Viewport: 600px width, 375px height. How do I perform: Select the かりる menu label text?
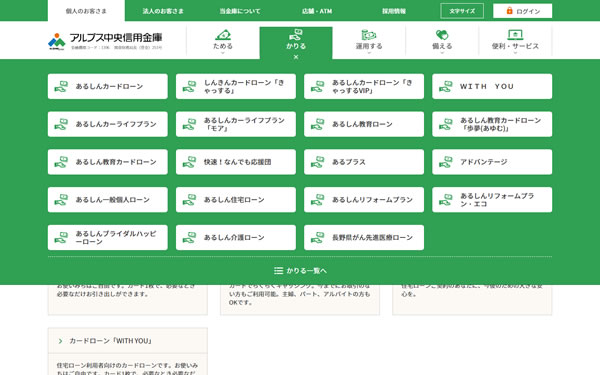pyautogui.click(x=296, y=46)
